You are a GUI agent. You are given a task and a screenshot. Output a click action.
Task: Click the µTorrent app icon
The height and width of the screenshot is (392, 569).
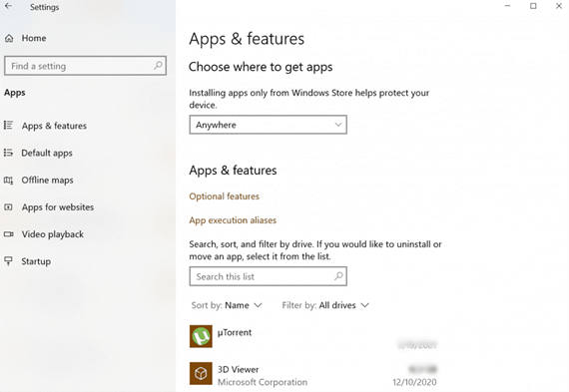201,336
